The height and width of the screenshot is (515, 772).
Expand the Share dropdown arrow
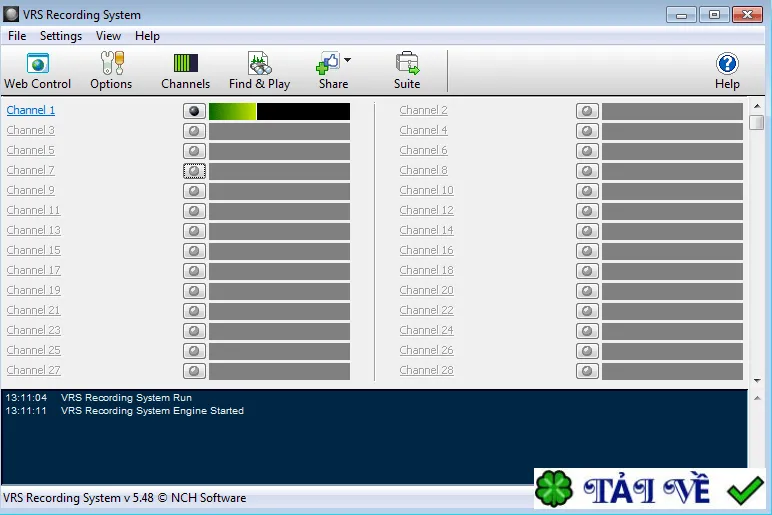[348, 60]
